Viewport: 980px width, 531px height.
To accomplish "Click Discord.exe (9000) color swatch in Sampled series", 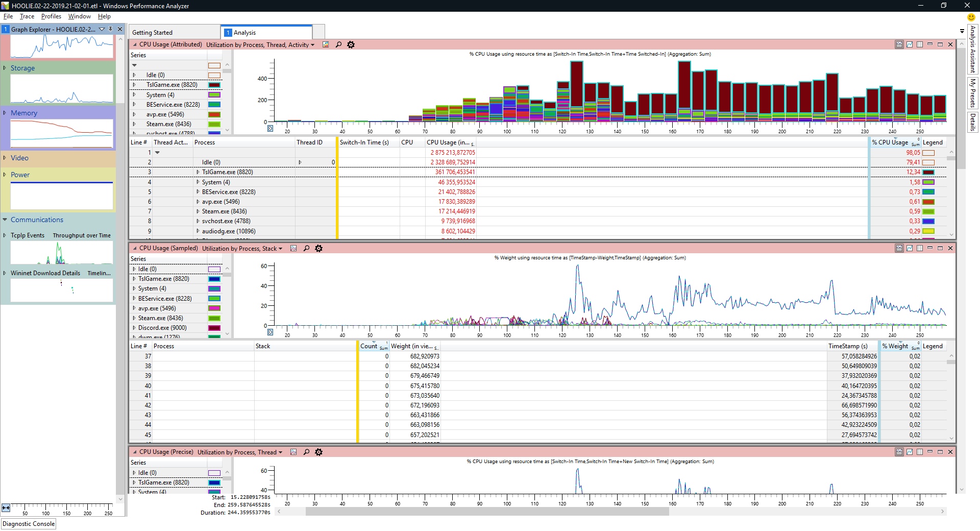I will point(214,328).
